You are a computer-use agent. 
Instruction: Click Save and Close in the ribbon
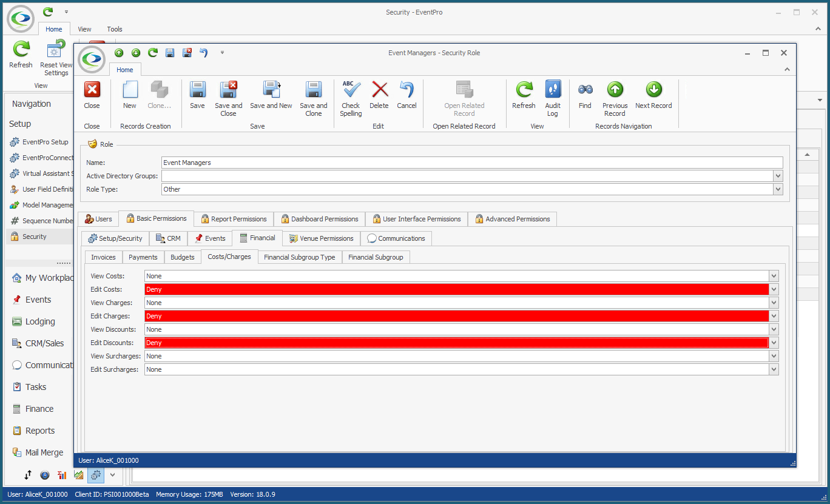(x=229, y=99)
